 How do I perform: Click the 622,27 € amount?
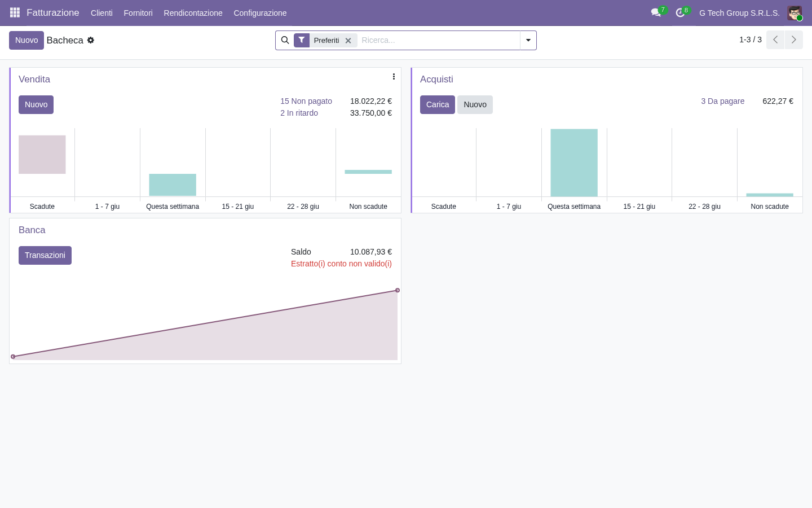778,101
